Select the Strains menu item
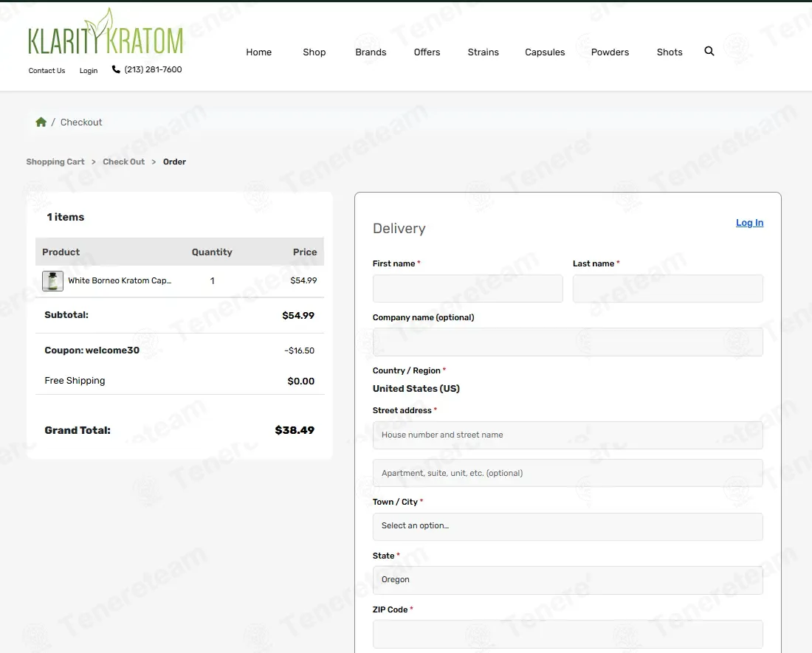812x653 pixels. (x=484, y=52)
